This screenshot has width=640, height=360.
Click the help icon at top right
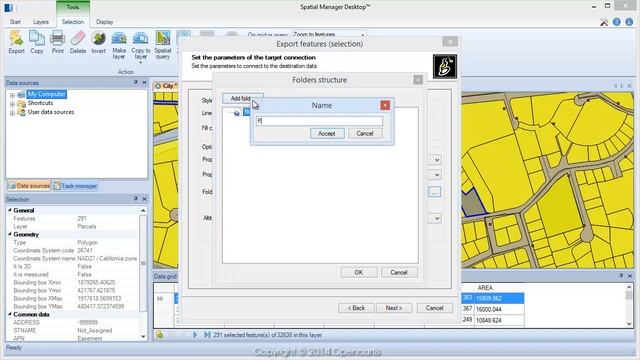click(617, 22)
